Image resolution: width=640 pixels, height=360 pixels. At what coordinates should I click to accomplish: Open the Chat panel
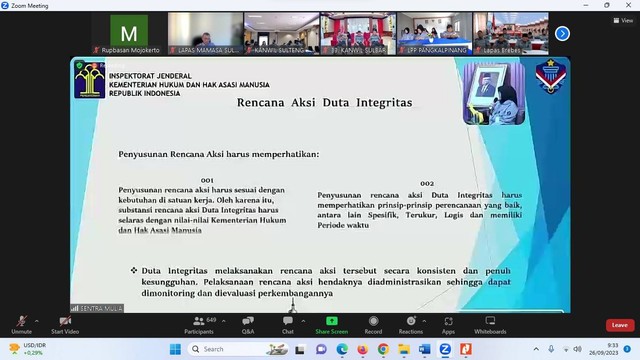288,325
